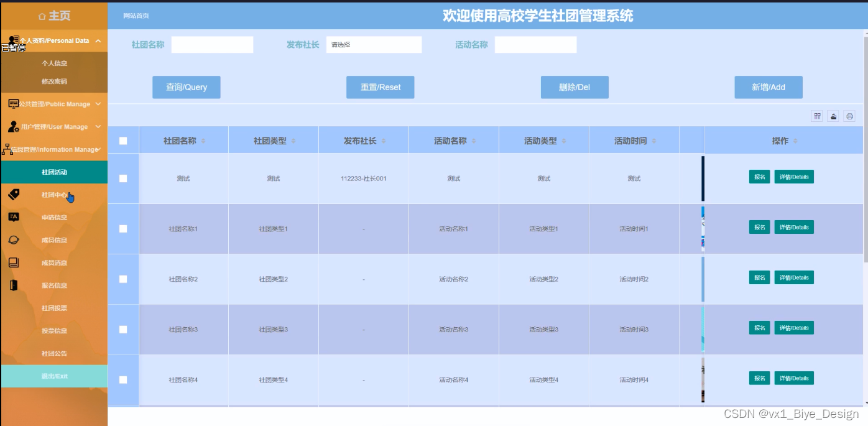
Task: Open 社团投票 in the sidebar
Action: [54, 308]
